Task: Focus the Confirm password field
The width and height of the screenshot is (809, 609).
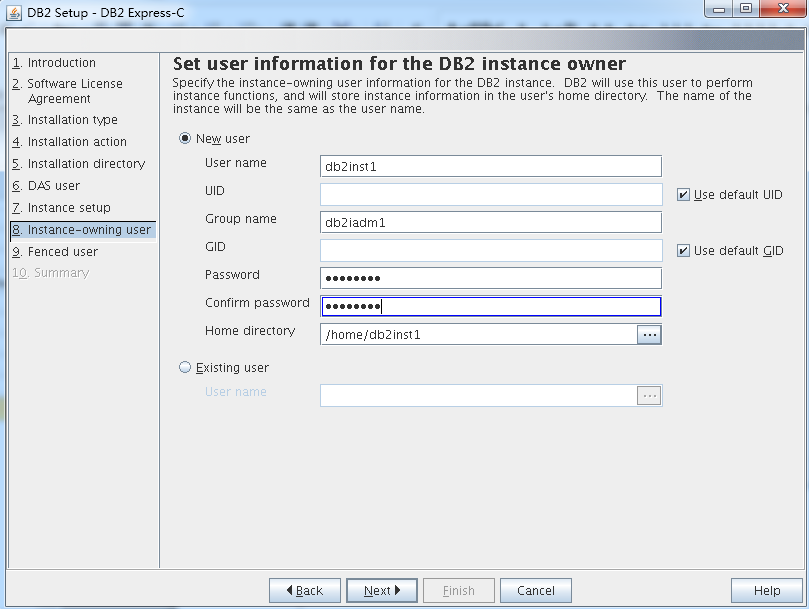Action: click(x=491, y=307)
